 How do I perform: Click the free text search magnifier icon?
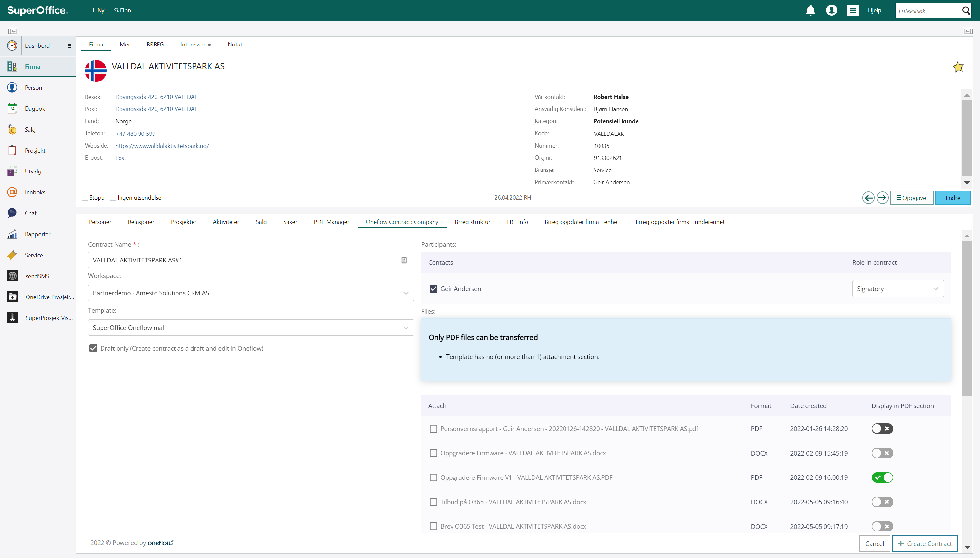[x=966, y=10]
